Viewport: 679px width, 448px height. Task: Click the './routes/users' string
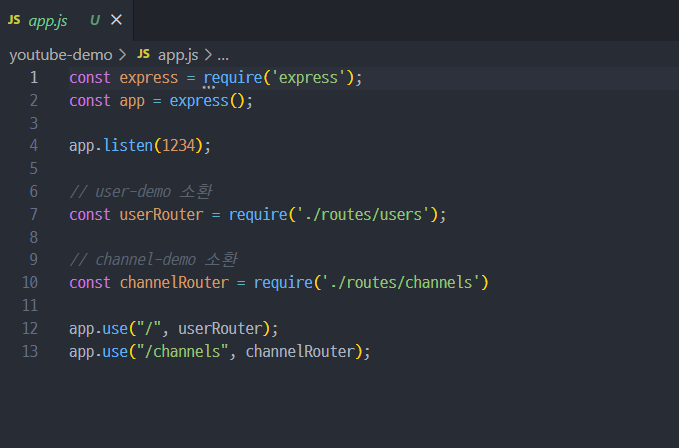(x=362, y=215)
